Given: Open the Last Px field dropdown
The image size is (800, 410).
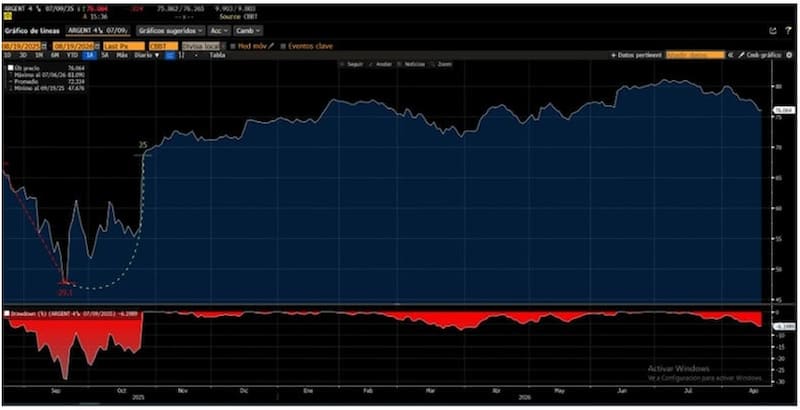Looking at the screenshot, I should pos(124,46).
